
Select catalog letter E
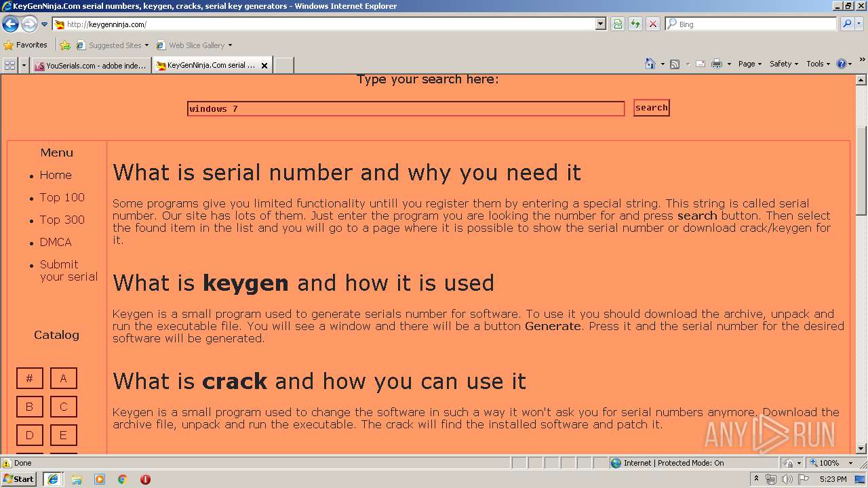click(63, 435)
